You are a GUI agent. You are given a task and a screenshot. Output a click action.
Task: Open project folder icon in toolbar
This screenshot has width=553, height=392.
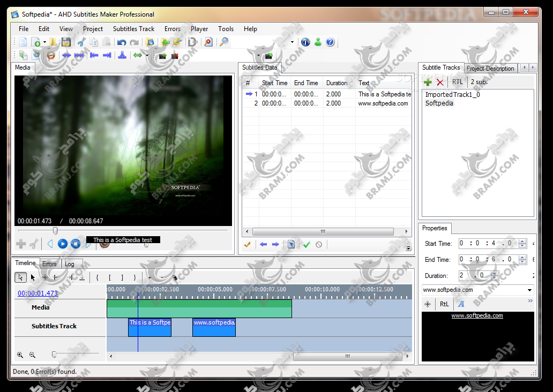point(53,42)
